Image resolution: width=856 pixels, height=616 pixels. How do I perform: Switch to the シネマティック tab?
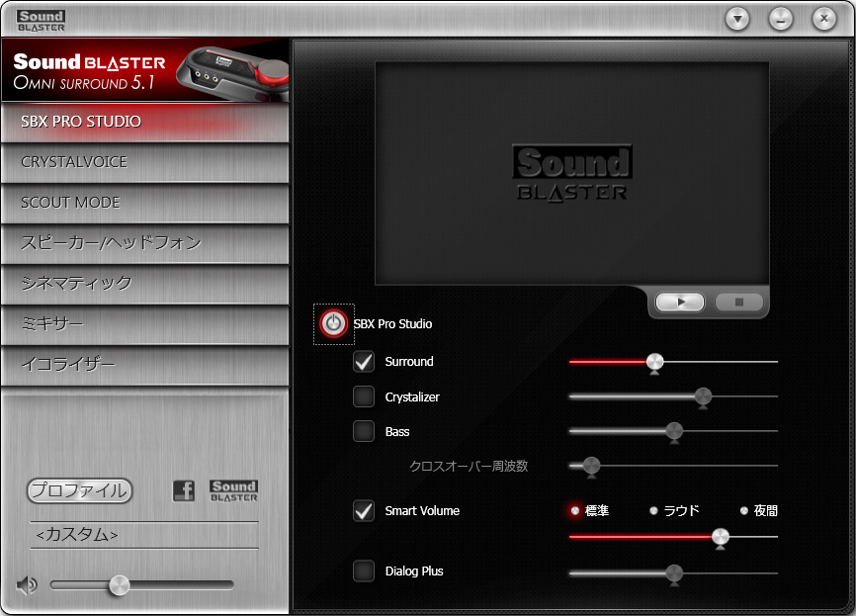(144, 284)
